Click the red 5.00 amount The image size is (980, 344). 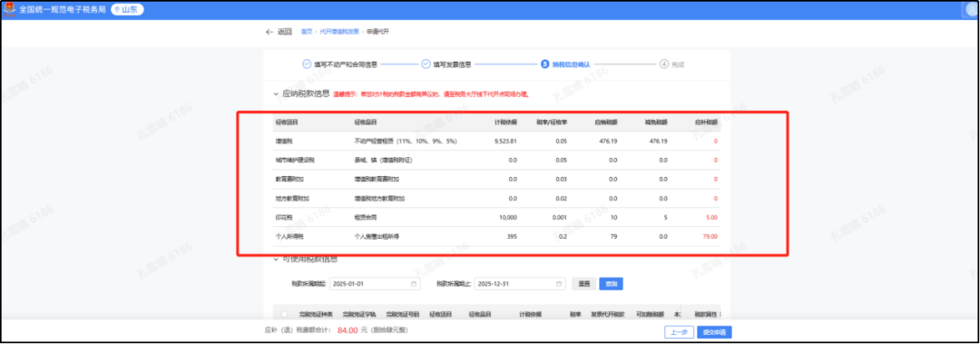coord(712,218)
